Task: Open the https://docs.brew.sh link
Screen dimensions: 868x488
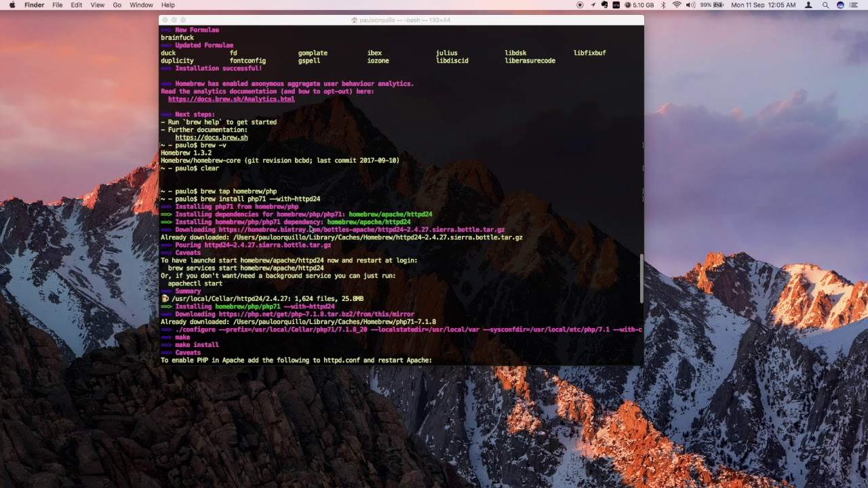Action: click(x=212, y=138)
